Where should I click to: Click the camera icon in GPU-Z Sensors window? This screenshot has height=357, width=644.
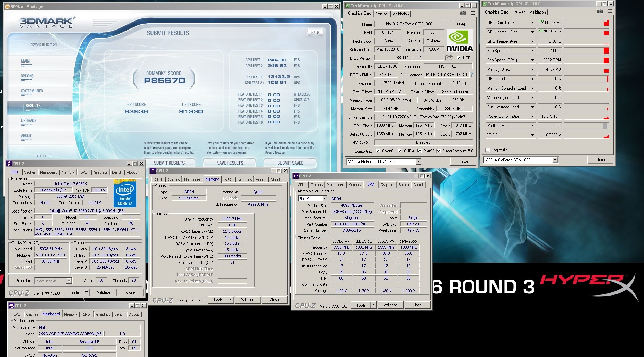[600, 11]
